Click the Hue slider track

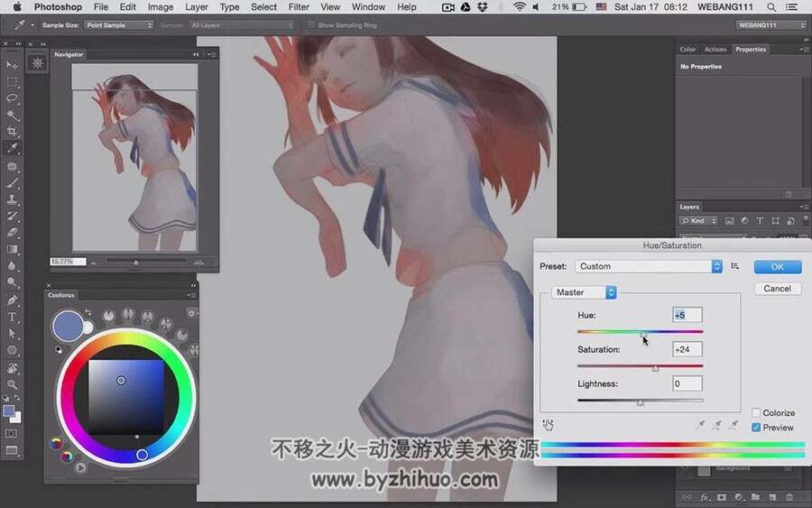pyautogui.click(x=640, y=331)
